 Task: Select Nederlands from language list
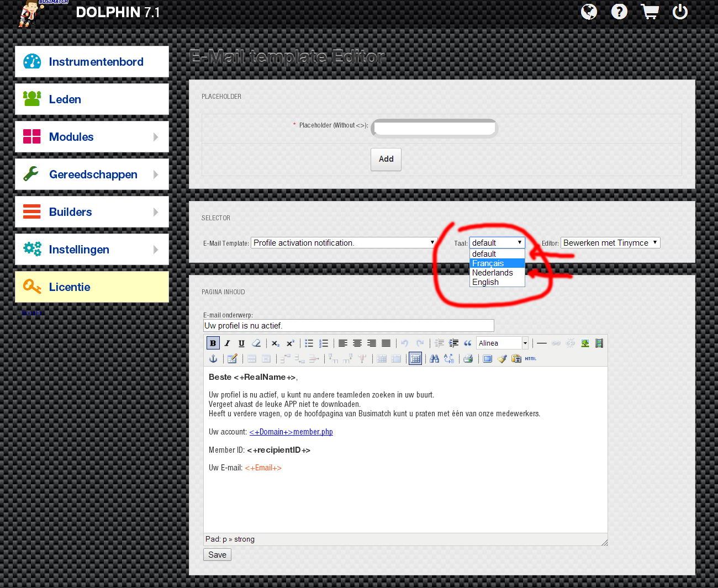pyautogui.click(x=493, y=273)
